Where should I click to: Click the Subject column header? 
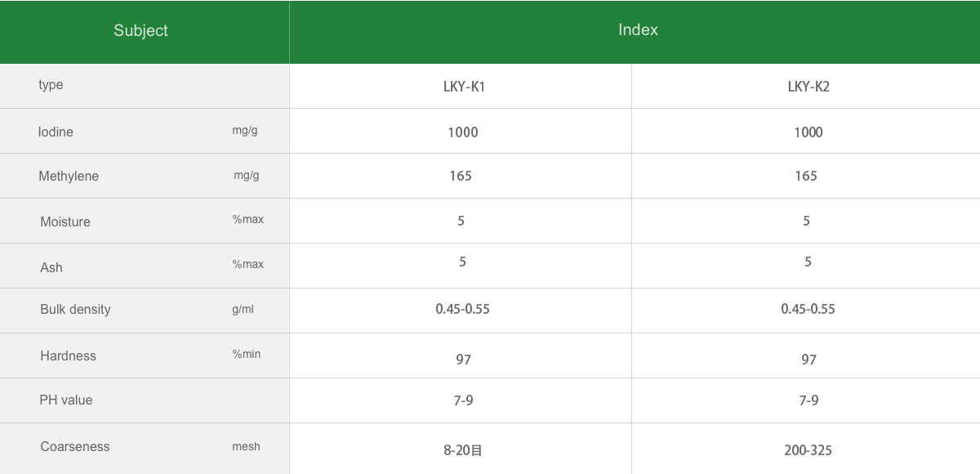tap(140, 31)
